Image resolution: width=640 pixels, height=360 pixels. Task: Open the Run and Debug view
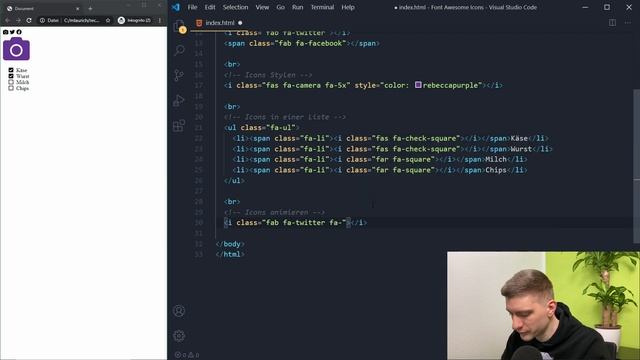point(179,100)
